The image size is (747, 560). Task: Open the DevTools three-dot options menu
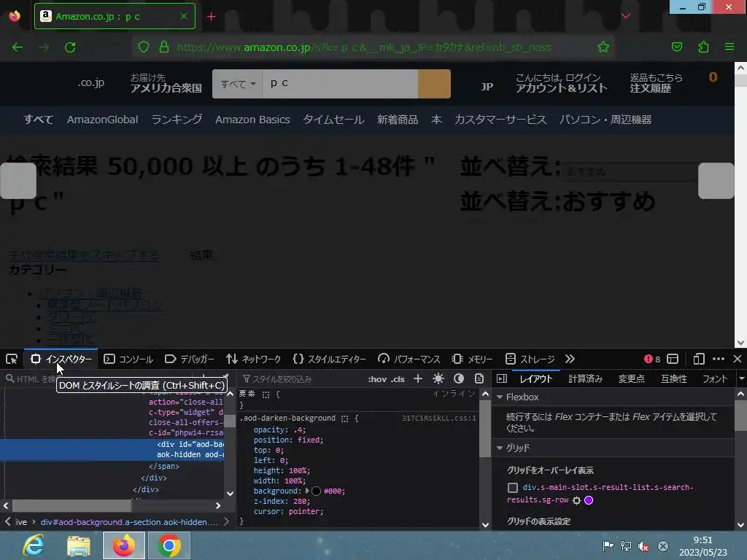(719, 359)
